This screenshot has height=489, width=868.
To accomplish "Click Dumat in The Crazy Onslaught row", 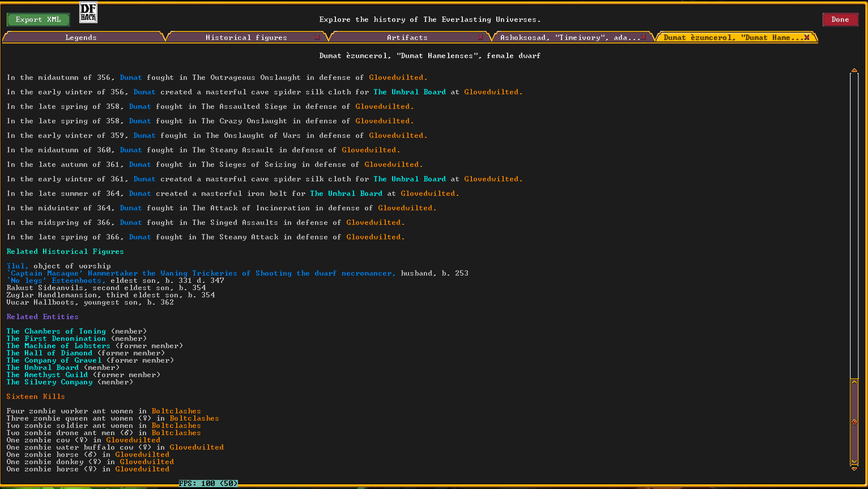I will pyautogui.click(x=140, y=121).
